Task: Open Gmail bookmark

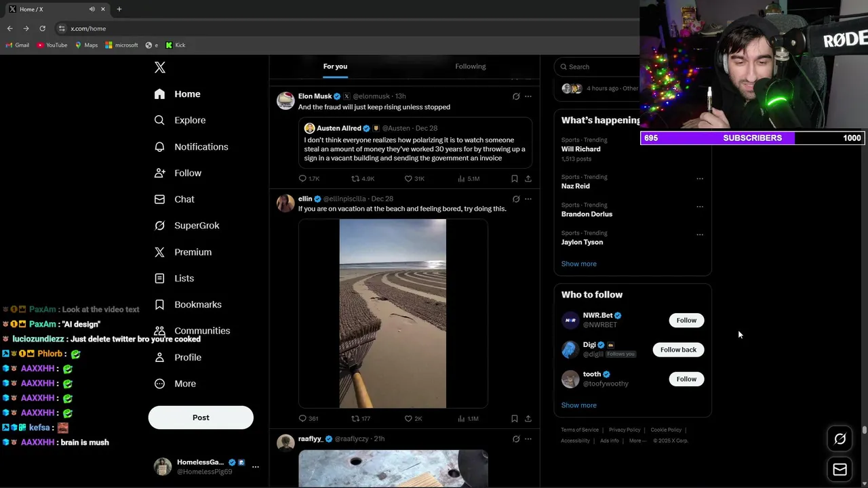Action: coord(18,45)
